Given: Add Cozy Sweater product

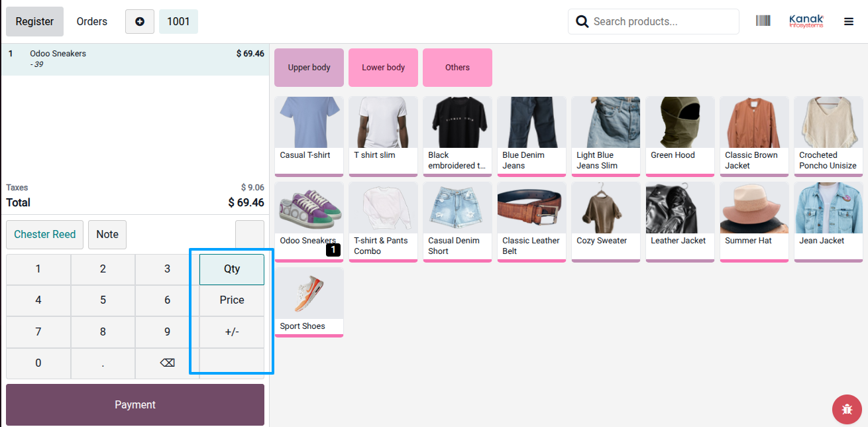Looking at the screenshot, I should point(606,222).
